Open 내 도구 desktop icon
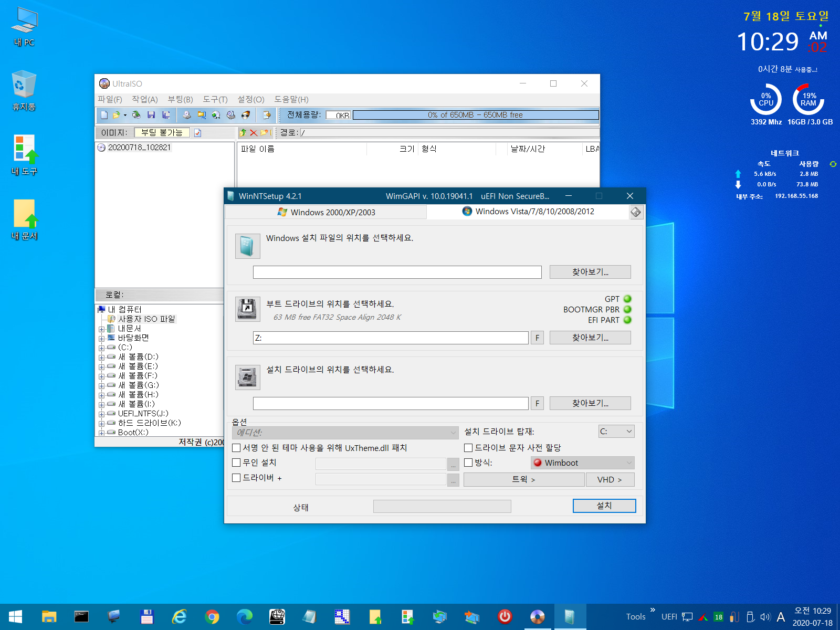Image resolution: width=840 pixels, height=630 pixels. (x=24, y=155)
